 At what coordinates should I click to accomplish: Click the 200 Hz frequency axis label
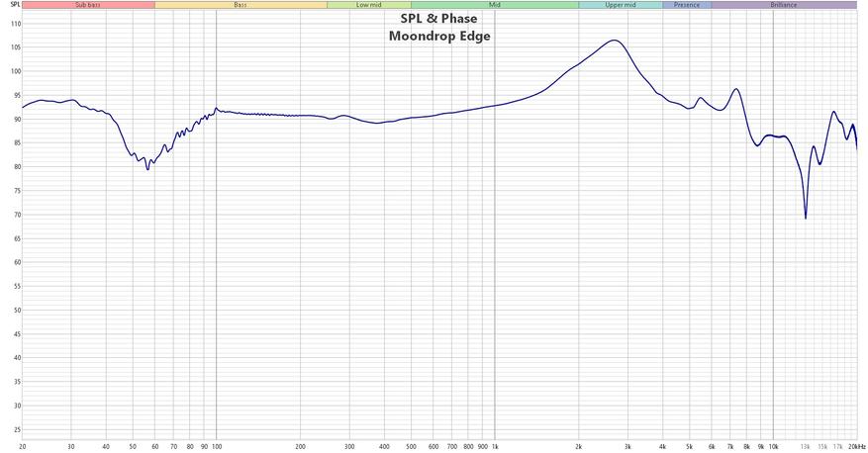(x=301, y=447)
